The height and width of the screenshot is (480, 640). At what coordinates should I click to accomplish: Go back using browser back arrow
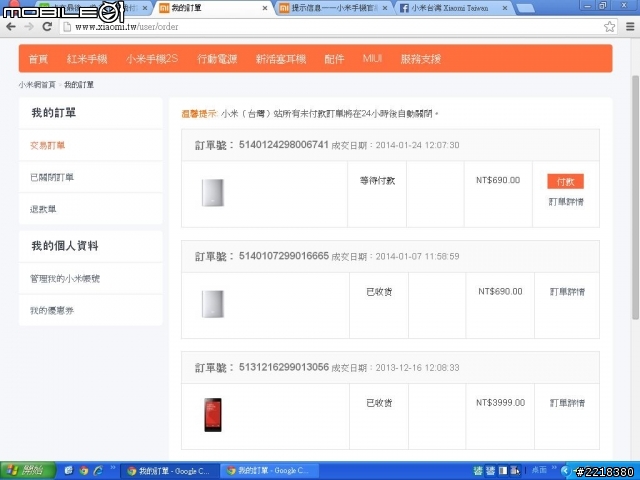click(x=11, y=27)
